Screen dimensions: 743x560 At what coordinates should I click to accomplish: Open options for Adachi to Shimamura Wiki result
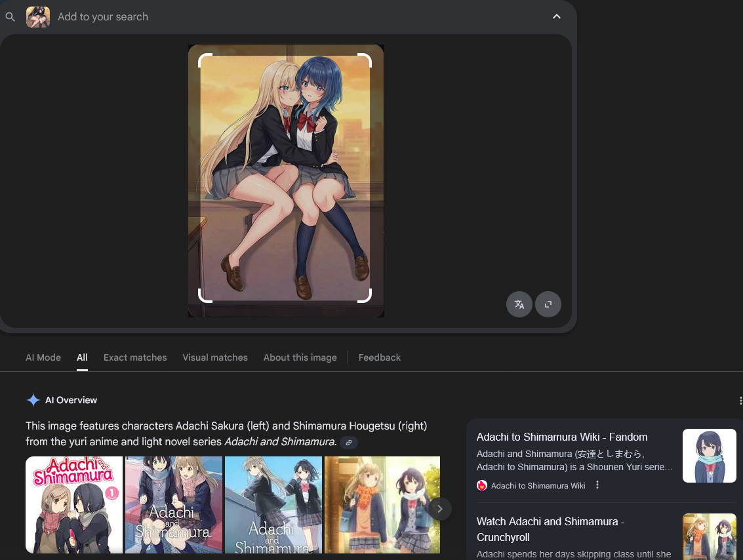click(x=597, y=485)
